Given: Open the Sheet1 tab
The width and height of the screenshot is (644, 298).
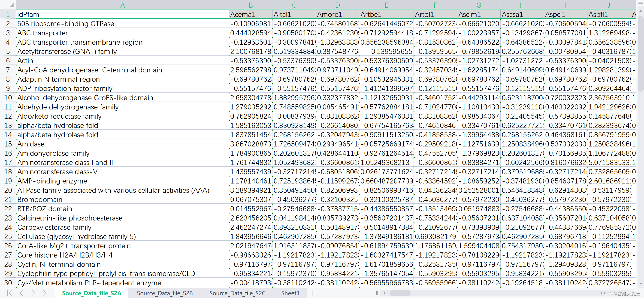Looking at the screenshot, I should pyautogui.click(x=290, y=293).
